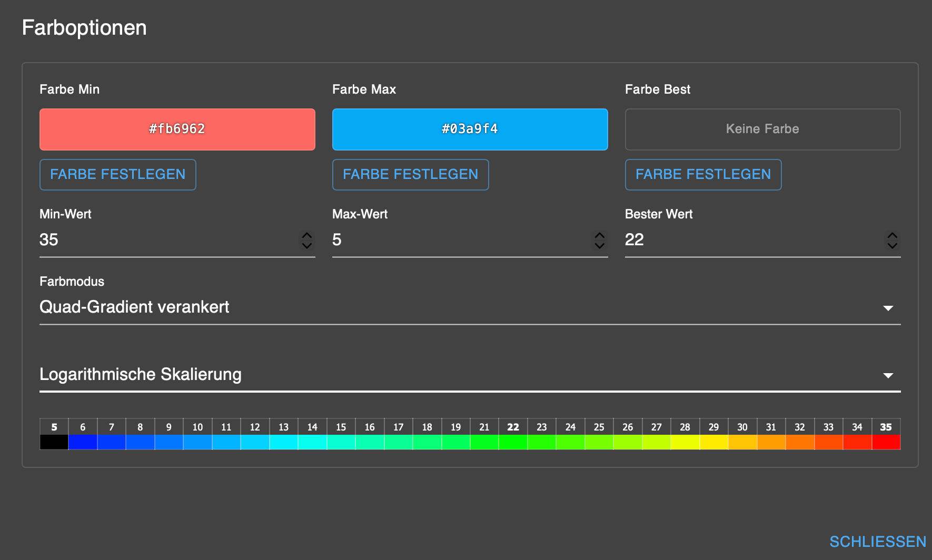Select the scale cell for value 26
Viewport: 932px width, 560px height.
click(628, 434)
